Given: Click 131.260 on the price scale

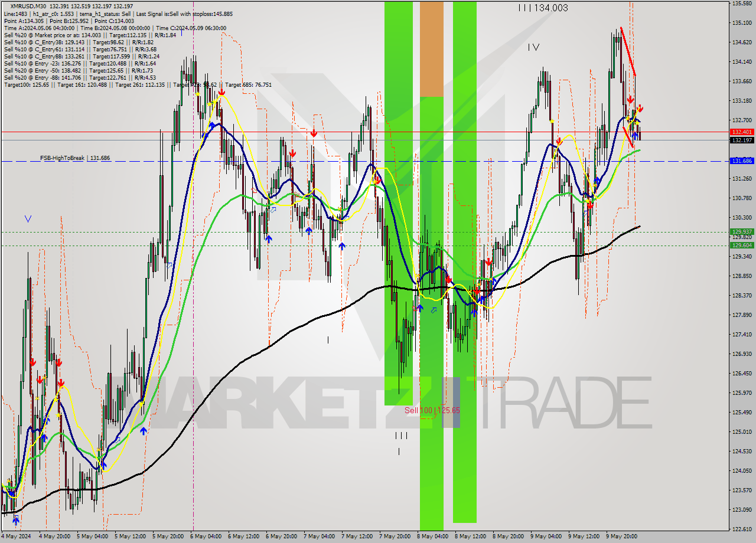Looking at the screenshot, I should (742, 179).
